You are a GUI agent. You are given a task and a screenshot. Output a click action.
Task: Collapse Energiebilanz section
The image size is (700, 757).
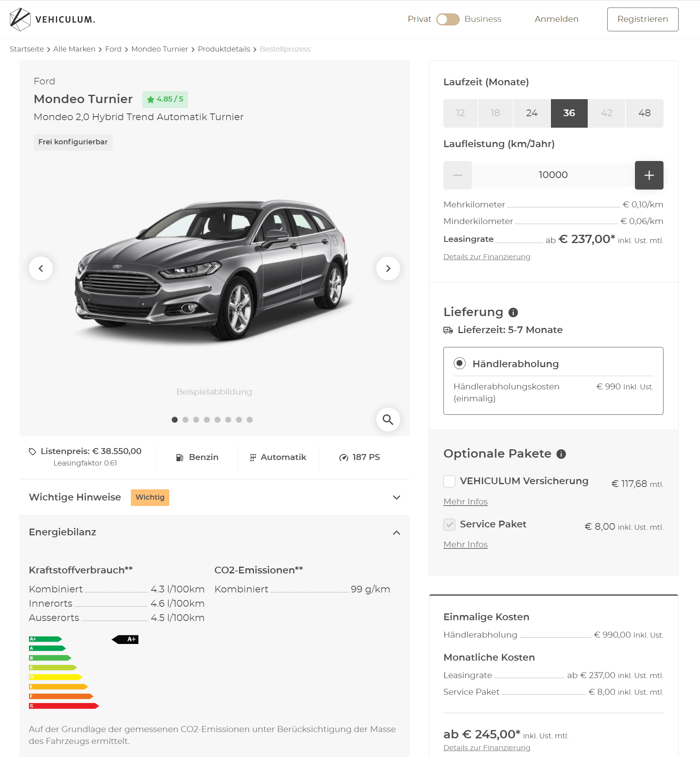(x=215, y=533)
